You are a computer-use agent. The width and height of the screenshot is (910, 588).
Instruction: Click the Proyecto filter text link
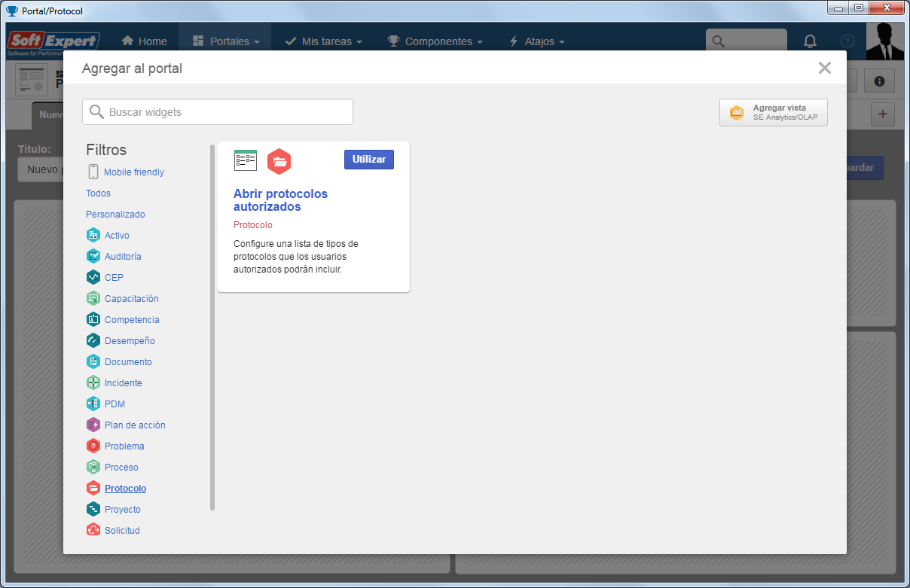click(x=123, y=510)
